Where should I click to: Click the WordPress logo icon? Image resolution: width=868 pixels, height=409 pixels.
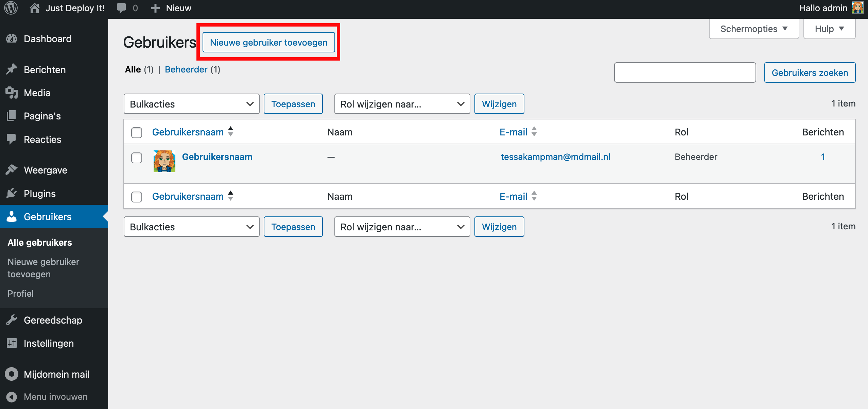point(11,8)
